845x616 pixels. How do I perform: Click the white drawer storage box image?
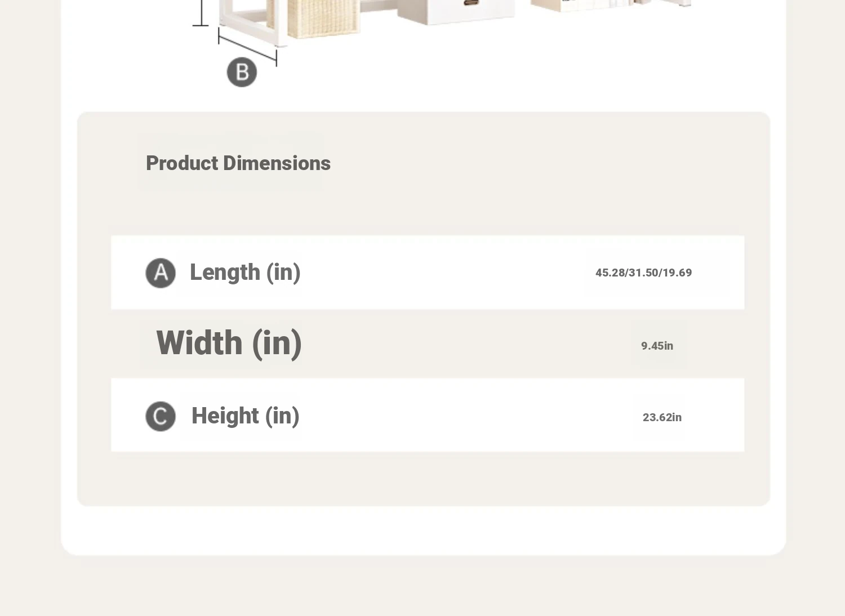[x=456, y=12]
